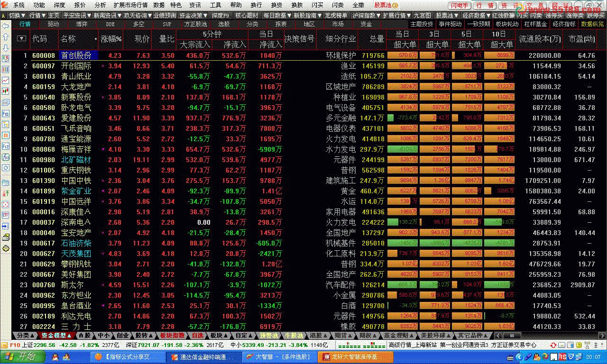Select stock 石油济柴
The width and height of the screenshot is (607, 364).
(x=76, y=243)
